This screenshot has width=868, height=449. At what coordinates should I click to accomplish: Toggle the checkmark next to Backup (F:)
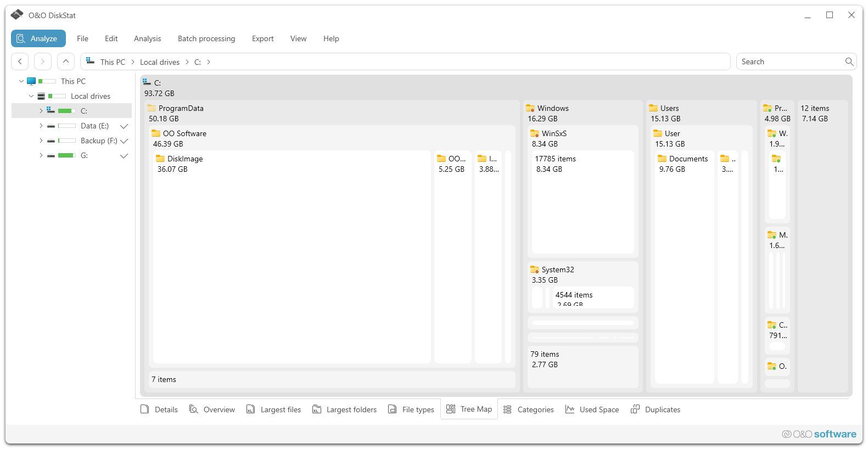124,141
